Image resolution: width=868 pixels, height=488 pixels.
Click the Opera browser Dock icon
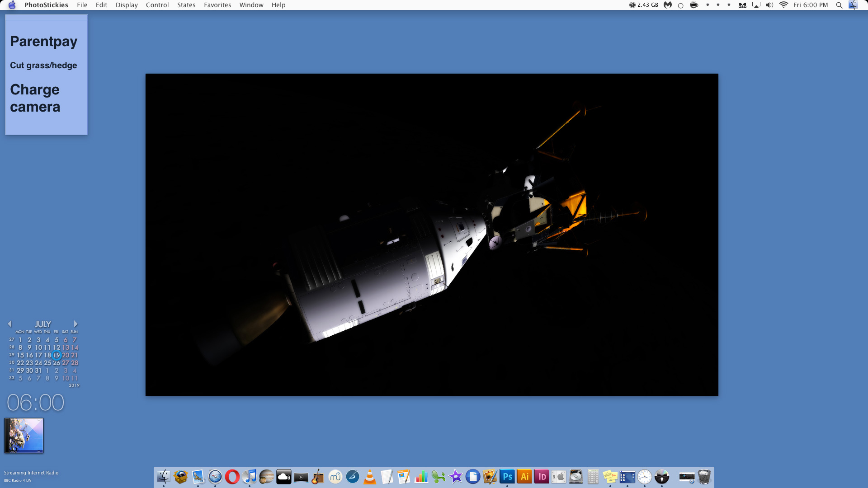pos(232,477)
